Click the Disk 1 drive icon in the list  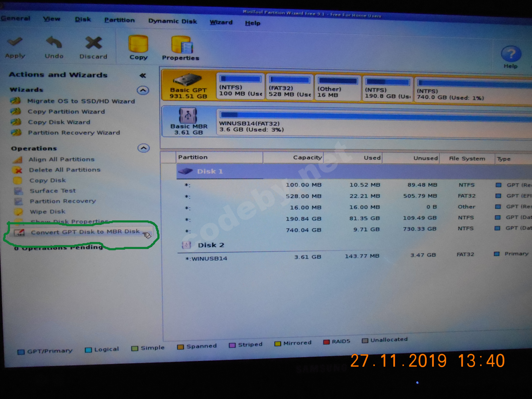pos(186,172)
